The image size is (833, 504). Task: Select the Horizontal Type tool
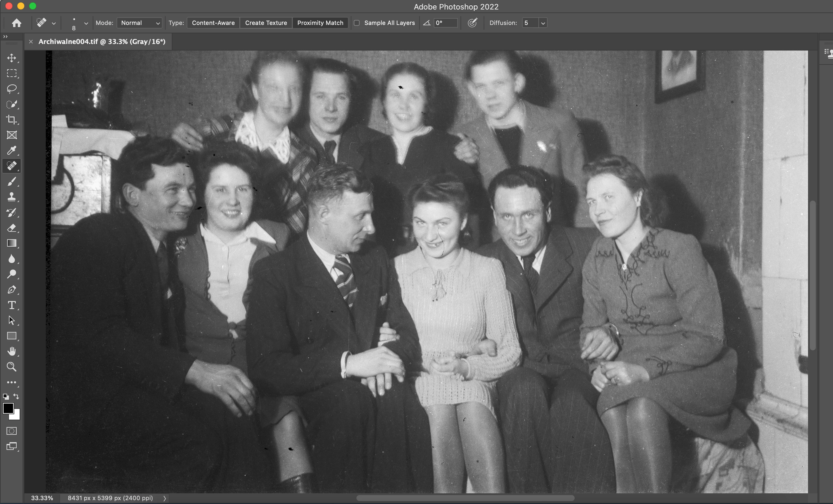point(12,305)
